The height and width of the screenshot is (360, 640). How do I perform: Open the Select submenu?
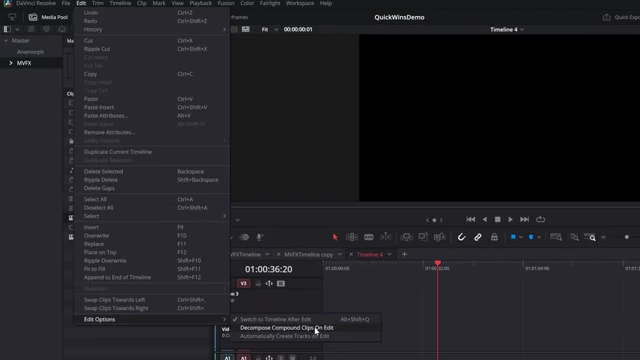(152, 216)
